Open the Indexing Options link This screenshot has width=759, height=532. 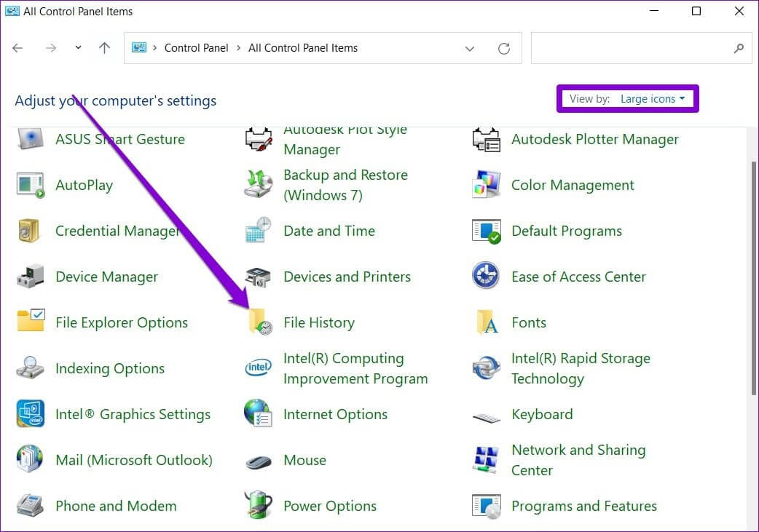110,368
